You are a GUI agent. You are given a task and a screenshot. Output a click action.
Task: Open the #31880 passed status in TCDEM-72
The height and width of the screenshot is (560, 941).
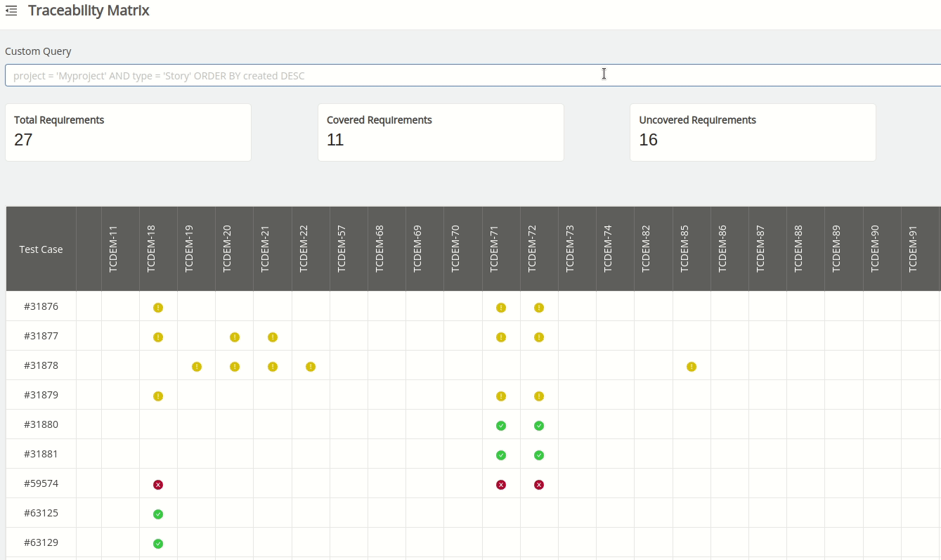[539, 426]
